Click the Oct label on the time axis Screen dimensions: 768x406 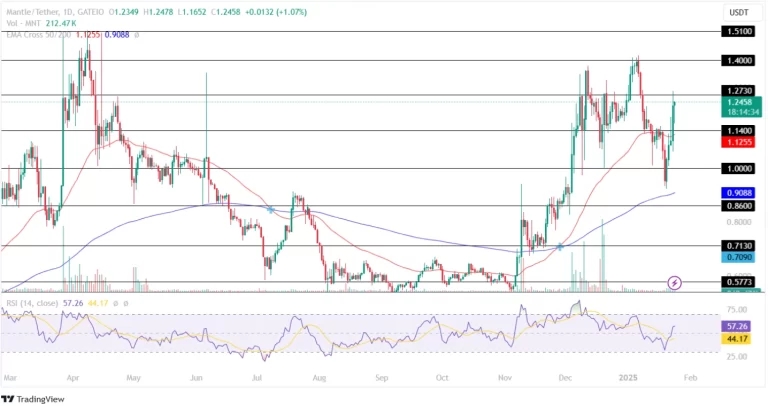click(x=442, y=378)
